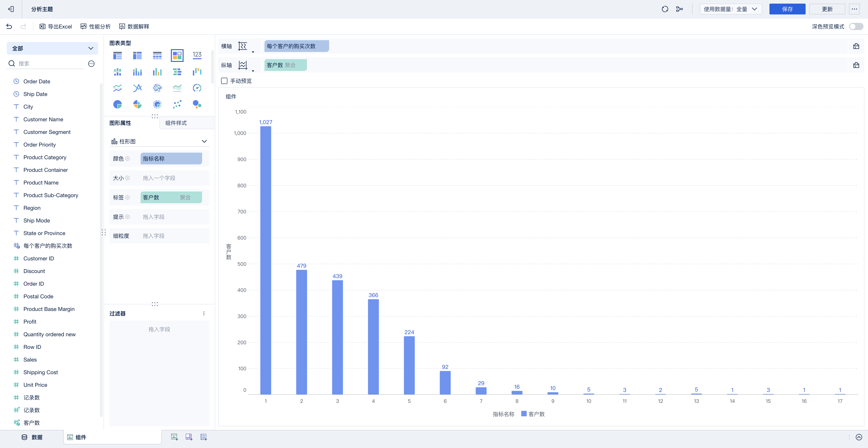This screenshot has width=868, height=448.
Task: Choose the scatter plot chart type
Action: (x=177, y=104)
